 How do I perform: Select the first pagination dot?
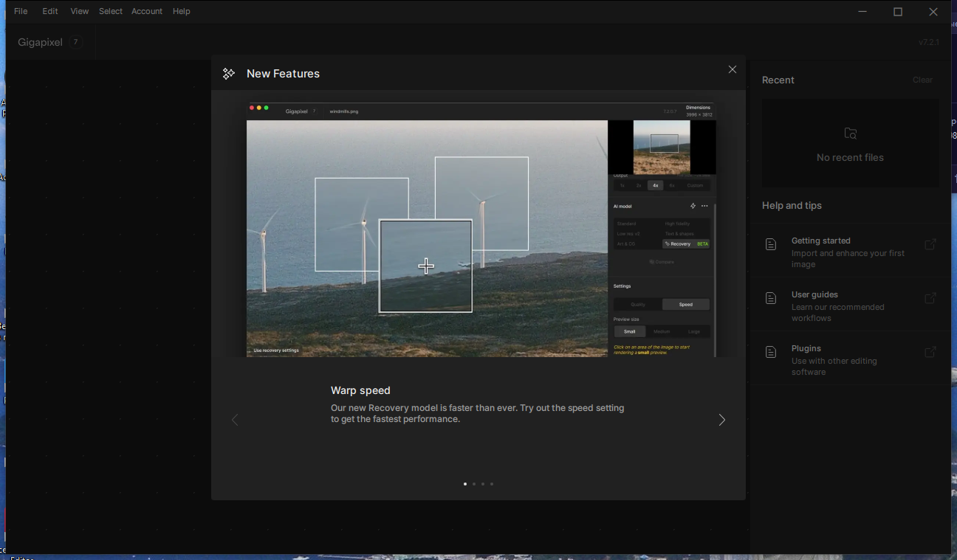coord(465,484)
